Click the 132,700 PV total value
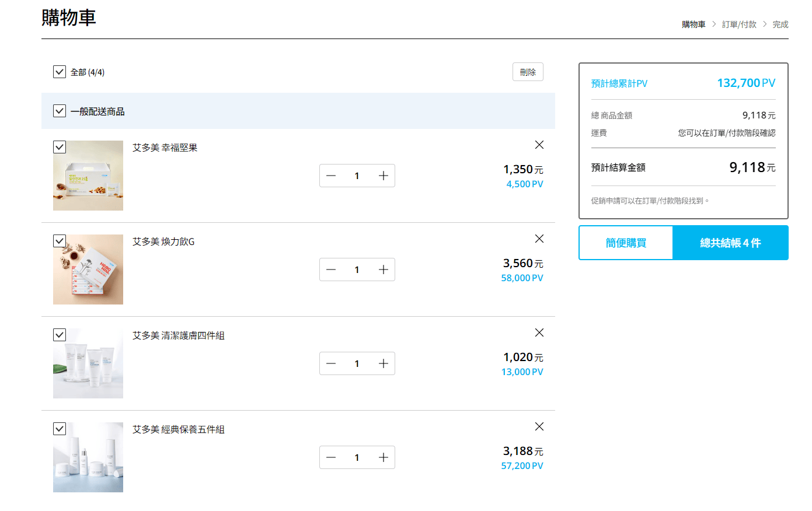The width and height of the screenshot is (812, 511). pos(746,83)
